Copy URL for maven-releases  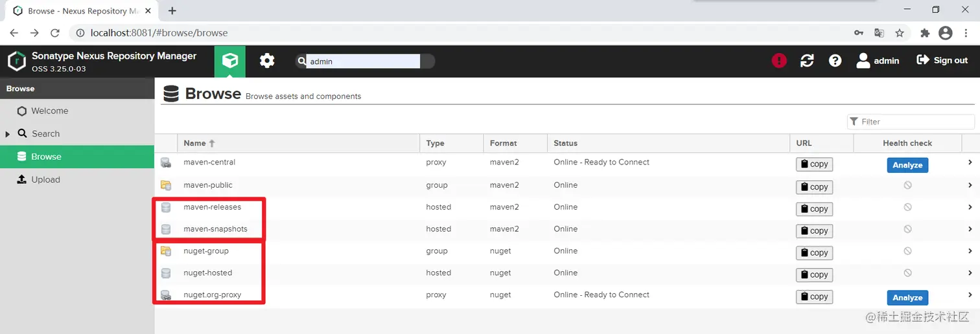[x=814, y=209]
